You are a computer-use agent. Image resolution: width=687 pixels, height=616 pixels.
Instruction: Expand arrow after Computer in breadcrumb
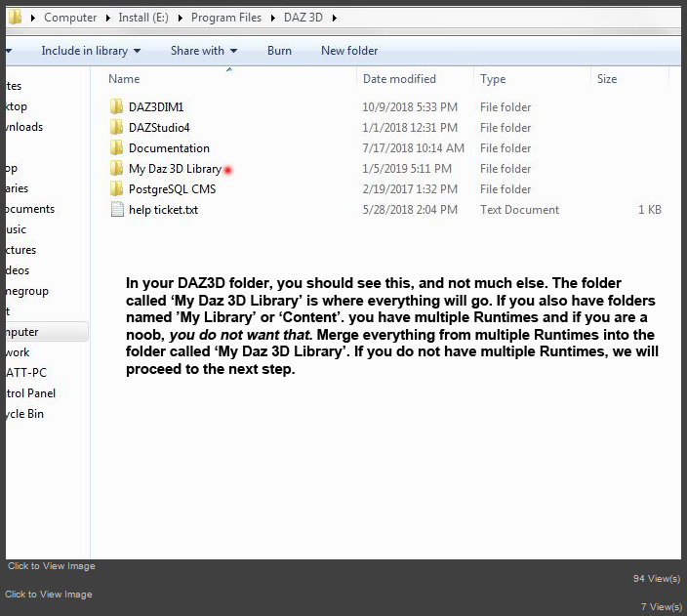click(x=107, y=18)
